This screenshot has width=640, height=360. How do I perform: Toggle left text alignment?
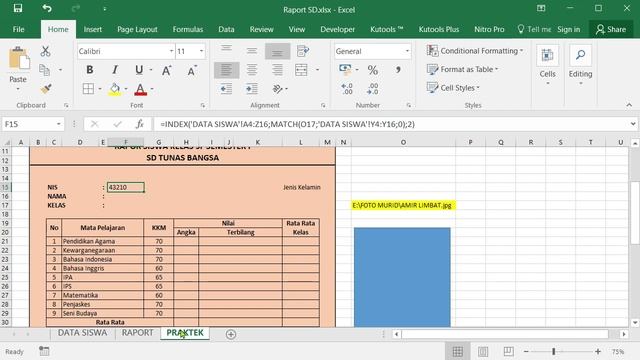click(226, 70)
